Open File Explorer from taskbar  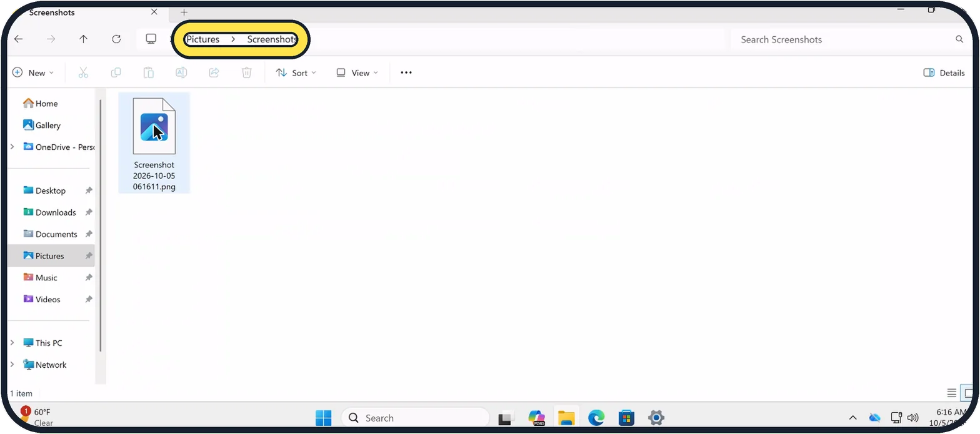pyautogui.click(x=566, y=418)
